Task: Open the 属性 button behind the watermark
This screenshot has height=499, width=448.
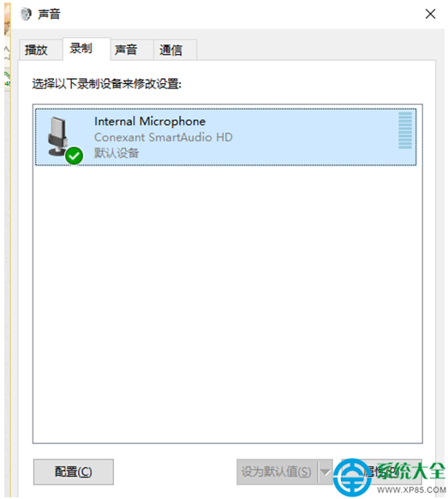Action: coord(381,472)
